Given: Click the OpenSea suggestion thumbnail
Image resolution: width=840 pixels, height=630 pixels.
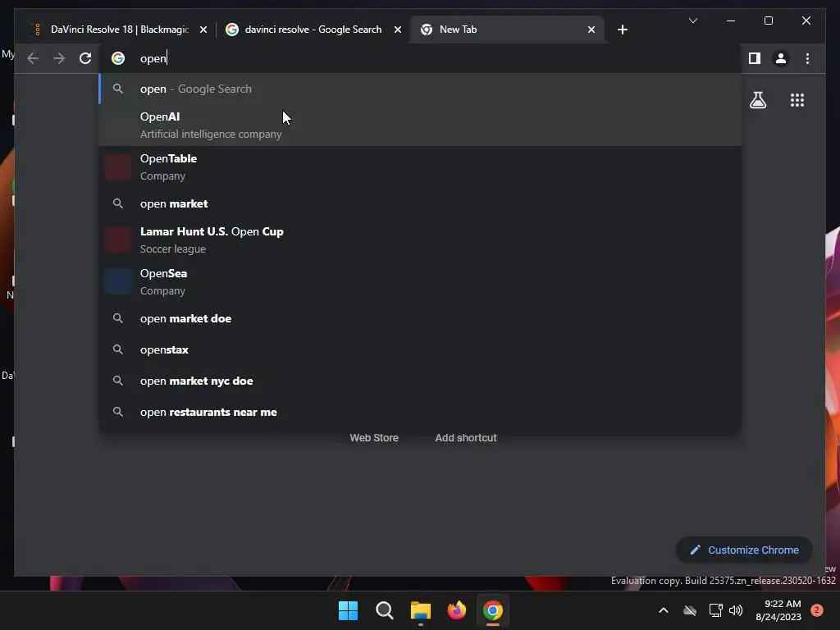Looking at the screenshot, I should 118,282.
